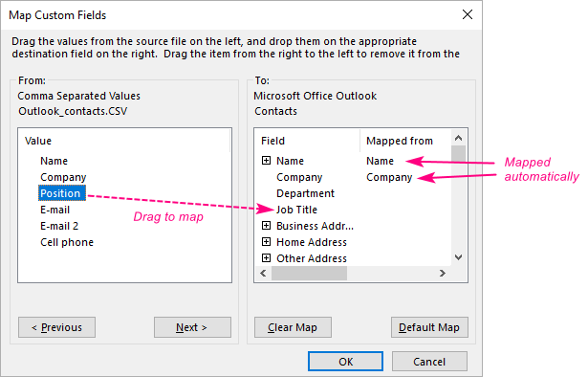Confirm the mapping with OK
The width and height of the screenshot is (588, 377).
point(345,362)
